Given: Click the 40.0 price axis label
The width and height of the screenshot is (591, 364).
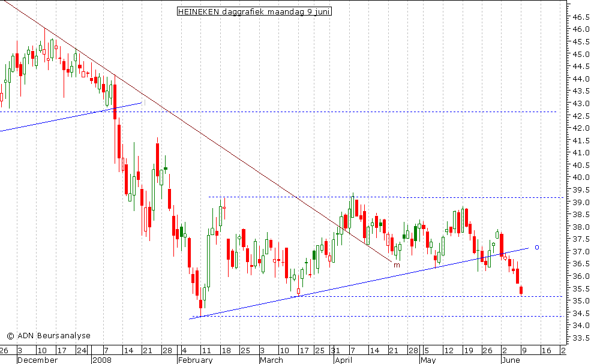Looking at the screenshot, I should pyautogui.click(x=581, y=178).
